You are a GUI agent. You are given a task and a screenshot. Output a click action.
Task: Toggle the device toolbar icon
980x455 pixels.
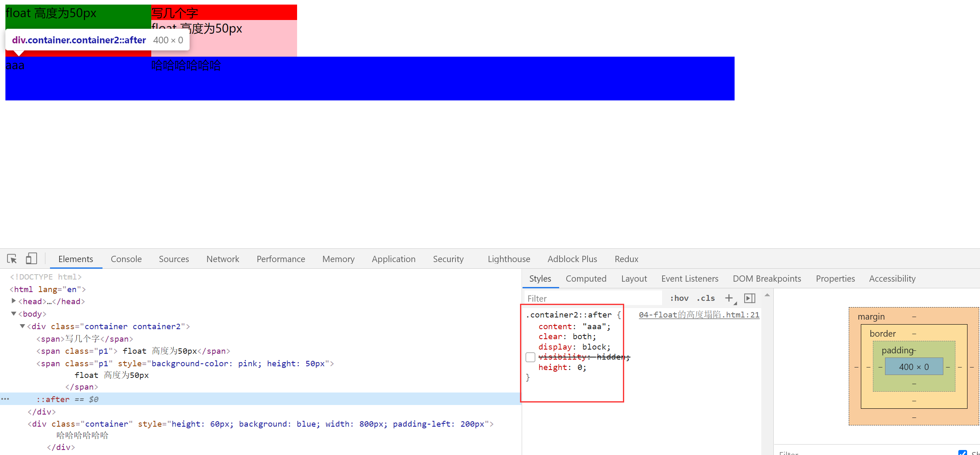pyautogui.click(x=31, y=259)
